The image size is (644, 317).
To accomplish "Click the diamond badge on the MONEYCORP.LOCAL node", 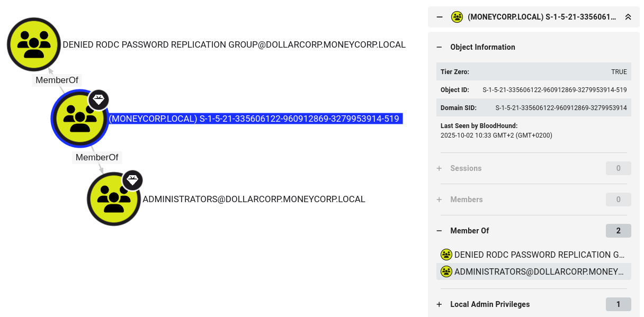I will click(x=99, y=99).
